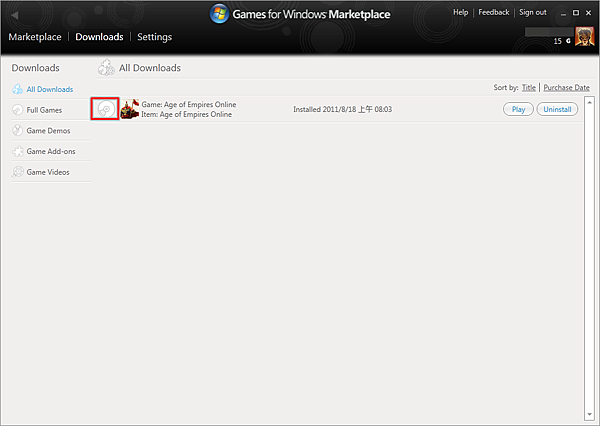
Task: Click 'Item: Age of Empires Online' text
Action: click(186, 114)
